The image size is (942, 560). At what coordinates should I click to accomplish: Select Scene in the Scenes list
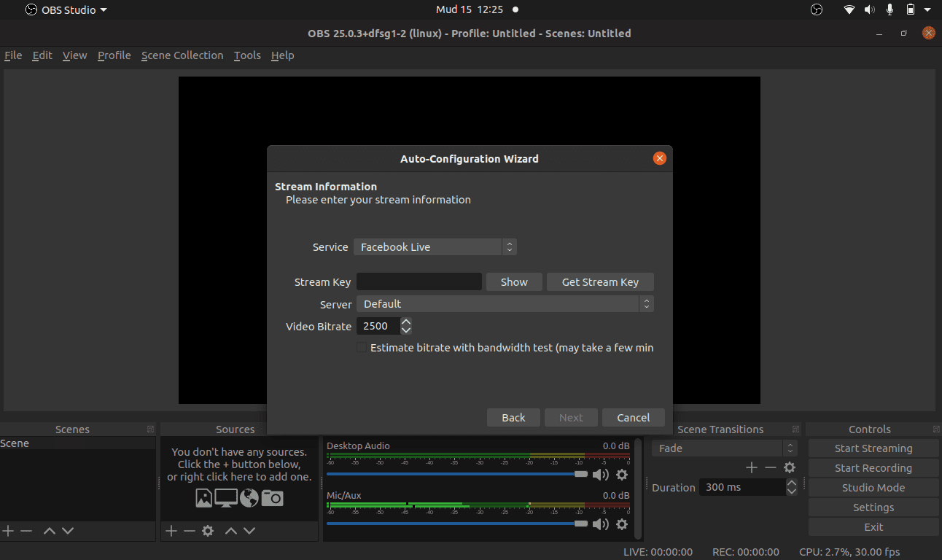click(78, 443)
